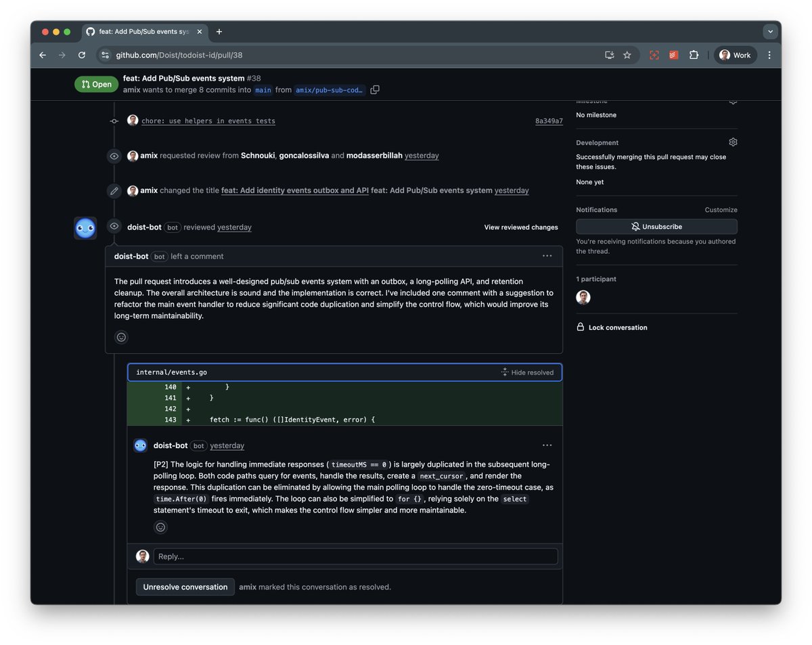Viewport: 812px width, 645px height.
Task: Open Milestone settings gear icon
Action: (733, 101)
